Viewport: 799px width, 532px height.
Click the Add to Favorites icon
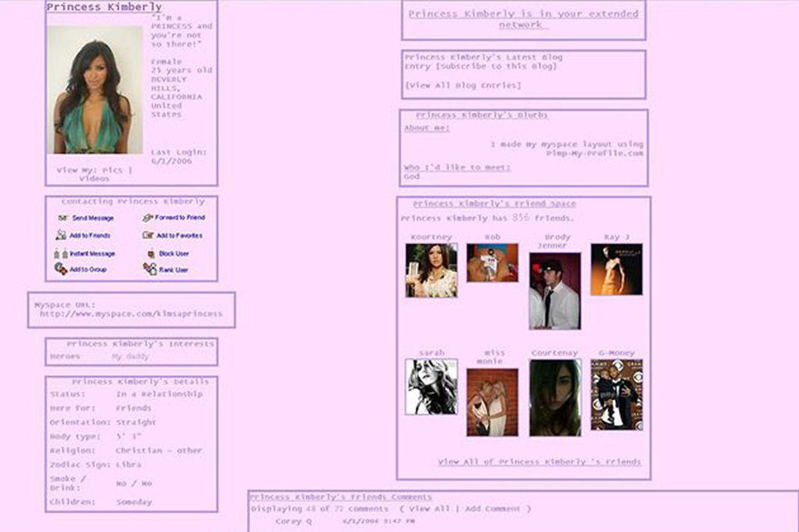coord(148,235)
